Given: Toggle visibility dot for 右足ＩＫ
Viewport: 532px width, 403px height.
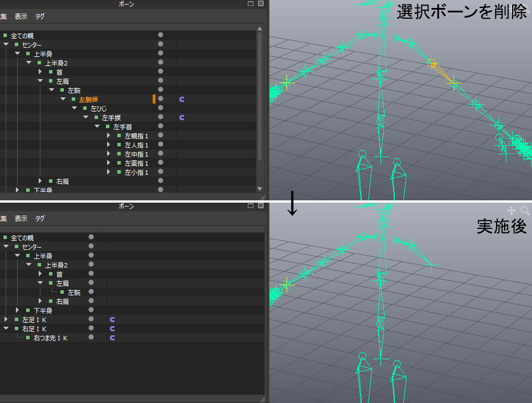Looking at the screenshot, I should [91, 328].
